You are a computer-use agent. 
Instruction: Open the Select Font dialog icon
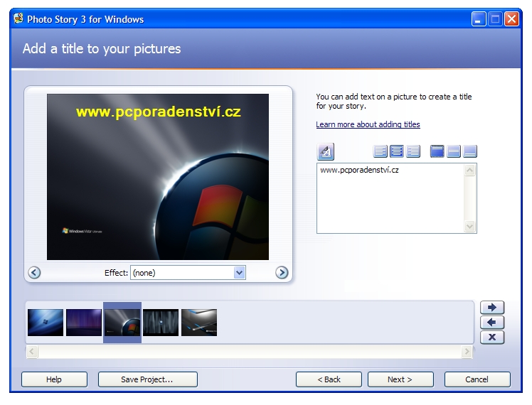click(x=325, y=151)
